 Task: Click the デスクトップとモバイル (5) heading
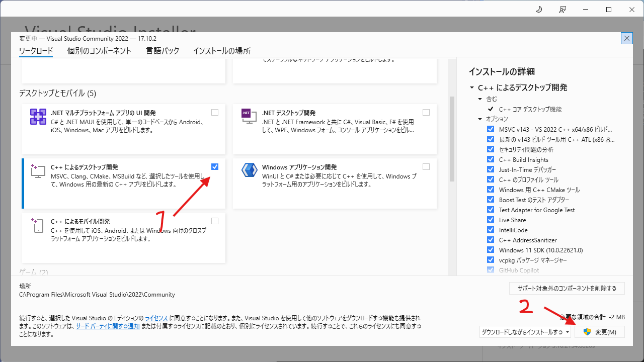(57, 93)
